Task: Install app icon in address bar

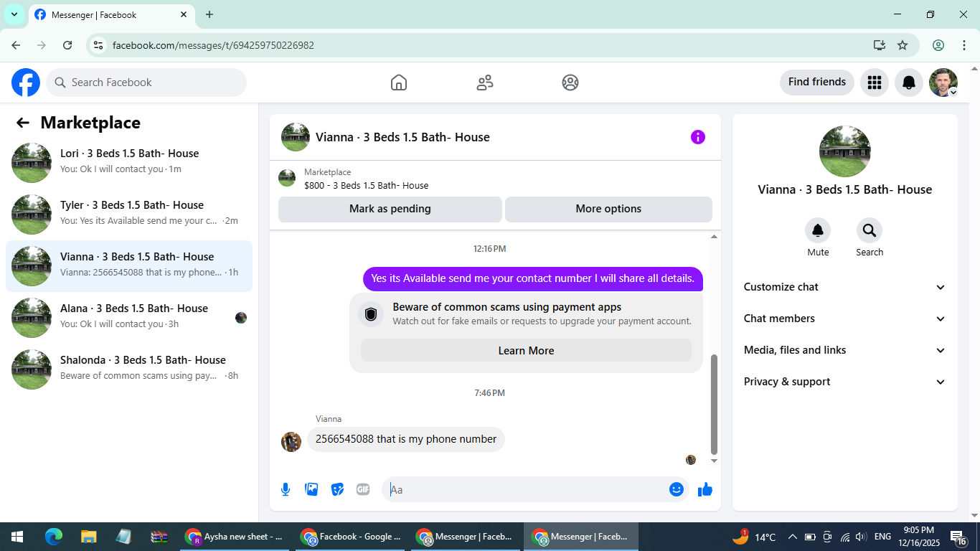Action: click(880, 45)
